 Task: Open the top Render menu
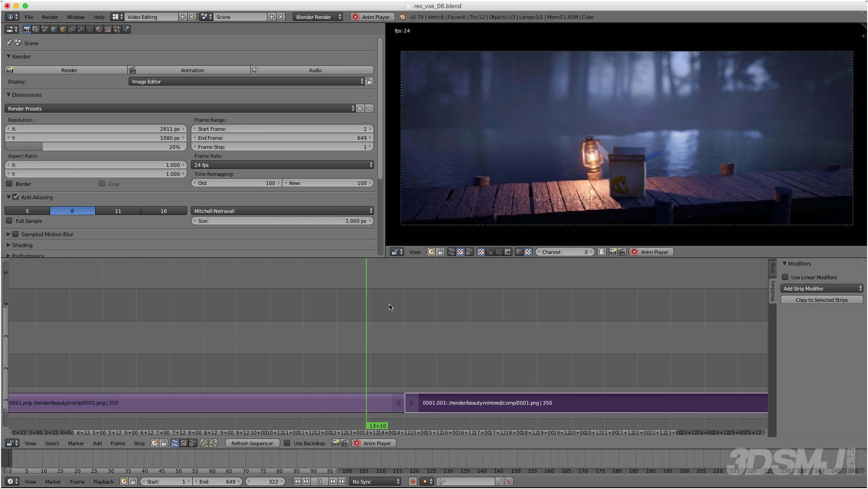[50, 17]
